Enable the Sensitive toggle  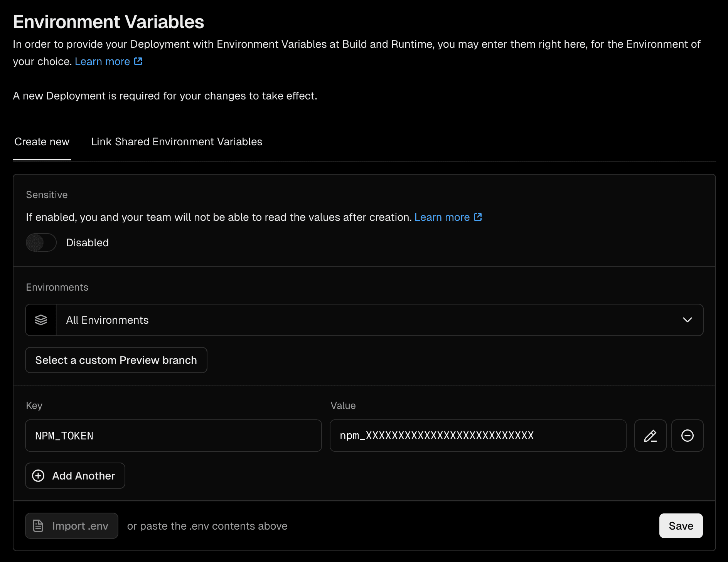[40, 242]
